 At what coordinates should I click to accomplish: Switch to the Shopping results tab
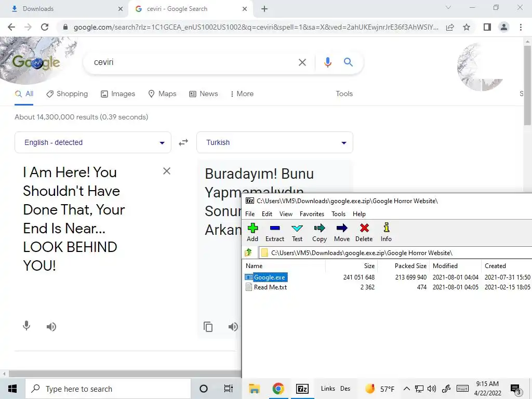pos(67,94)
